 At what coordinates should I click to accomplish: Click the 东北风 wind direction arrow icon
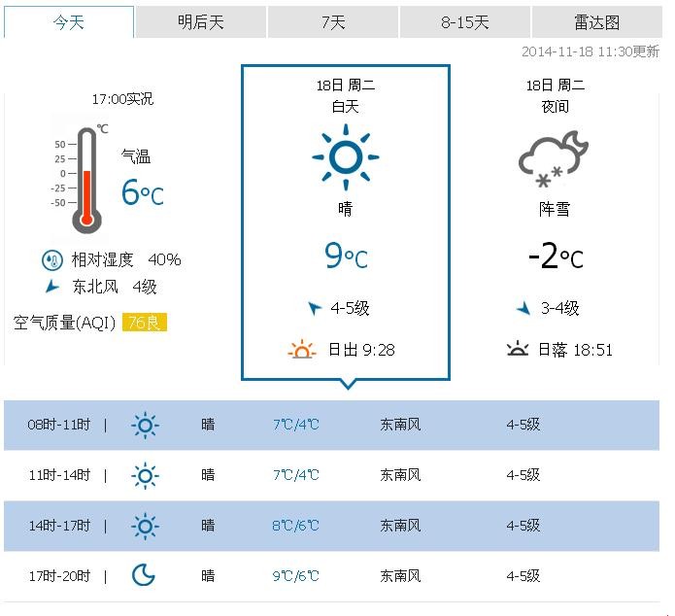pyautogui.click(x=51, y=287)
